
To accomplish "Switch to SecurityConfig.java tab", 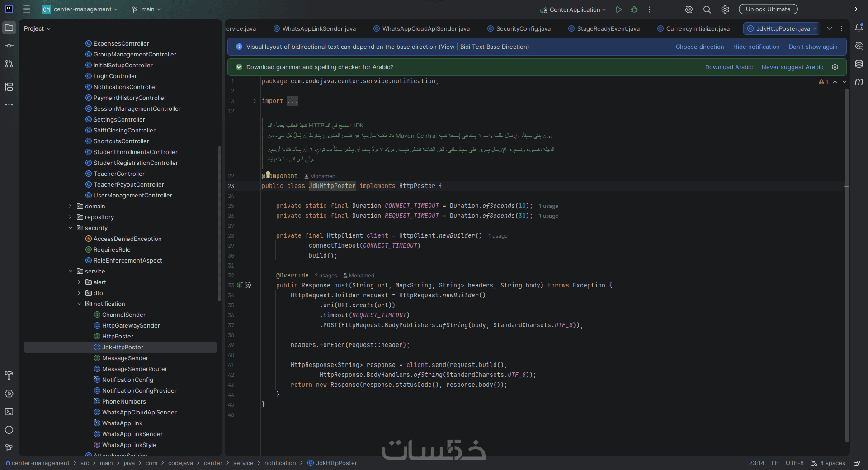I will [519, 28].
